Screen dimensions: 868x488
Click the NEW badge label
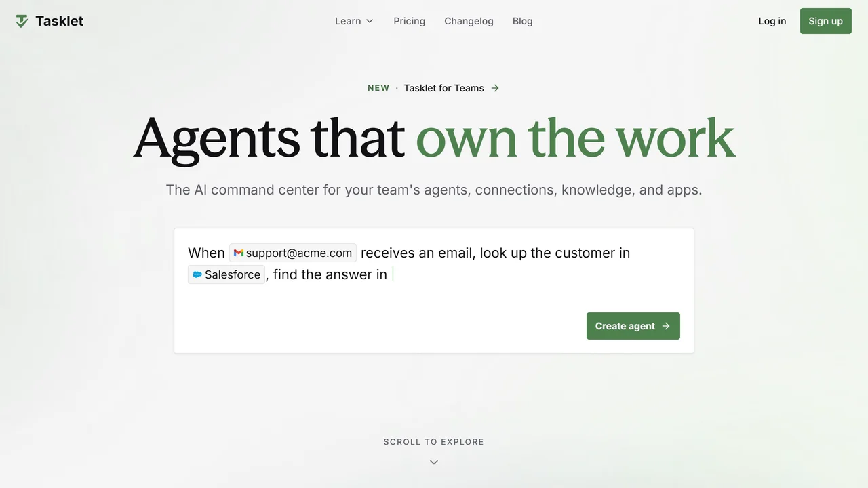tap(378, 88)
